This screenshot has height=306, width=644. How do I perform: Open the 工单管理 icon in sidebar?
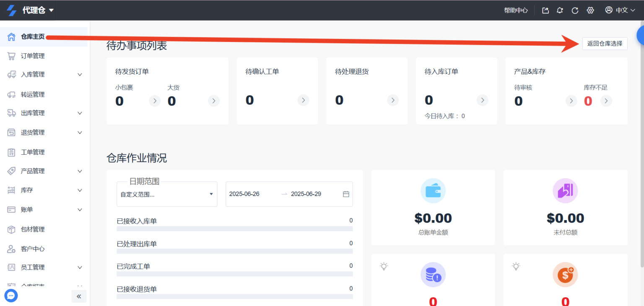click(11, 152)
